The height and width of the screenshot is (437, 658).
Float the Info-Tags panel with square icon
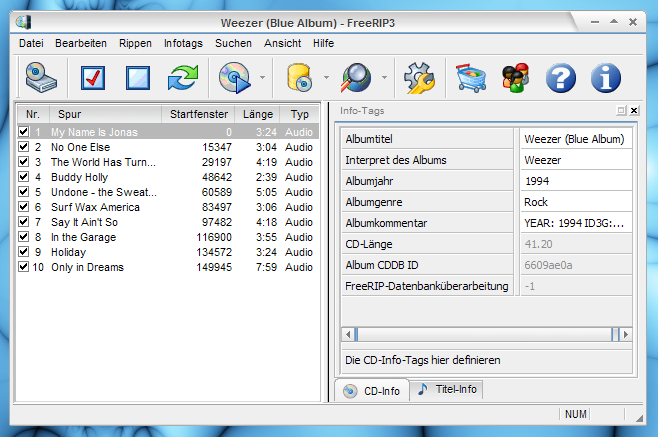click(x=621, y=110)
